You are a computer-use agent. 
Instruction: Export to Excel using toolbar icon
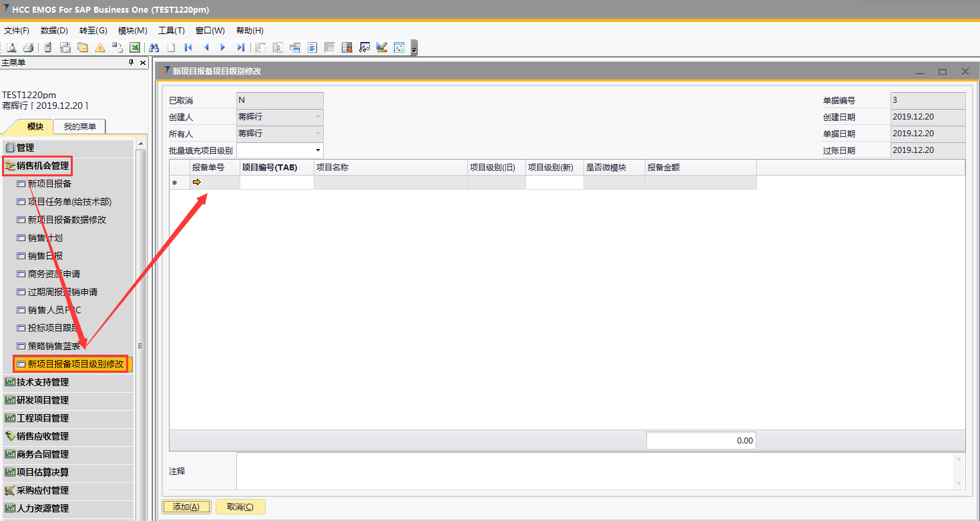tap(135, 47)
